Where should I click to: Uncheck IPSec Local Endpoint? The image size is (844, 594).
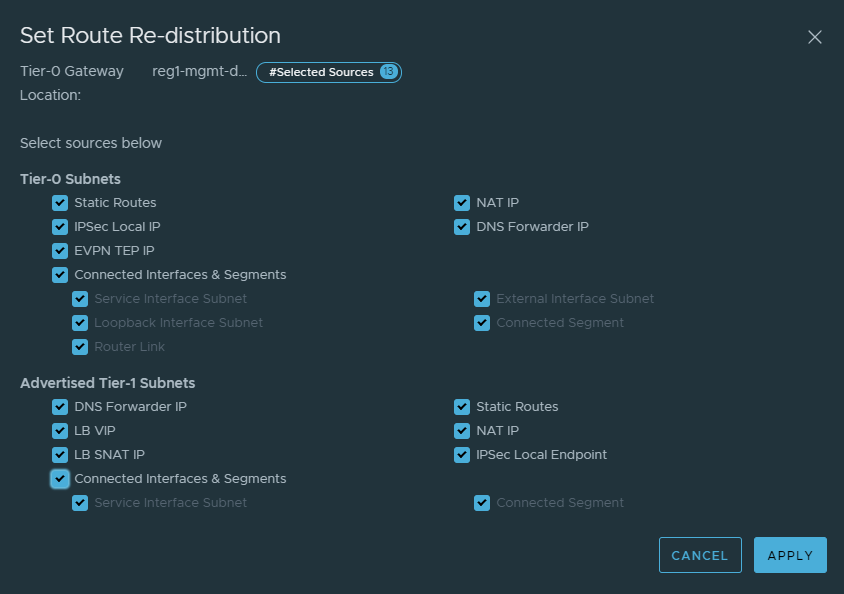tap(462, 455)
